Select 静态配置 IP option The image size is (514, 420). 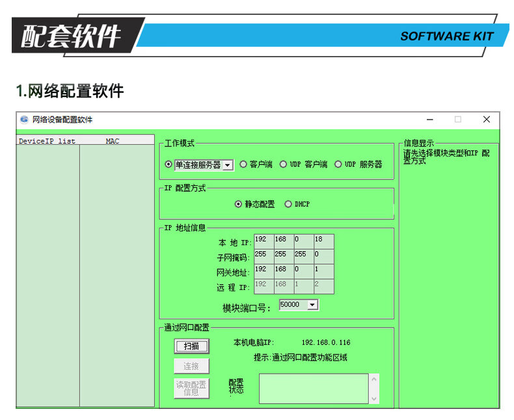tap(238, 204)
